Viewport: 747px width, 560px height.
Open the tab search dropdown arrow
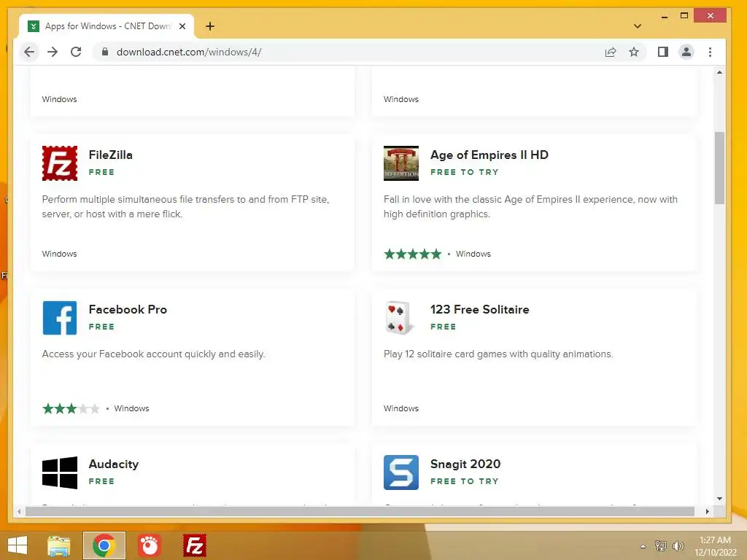point(638,26)
